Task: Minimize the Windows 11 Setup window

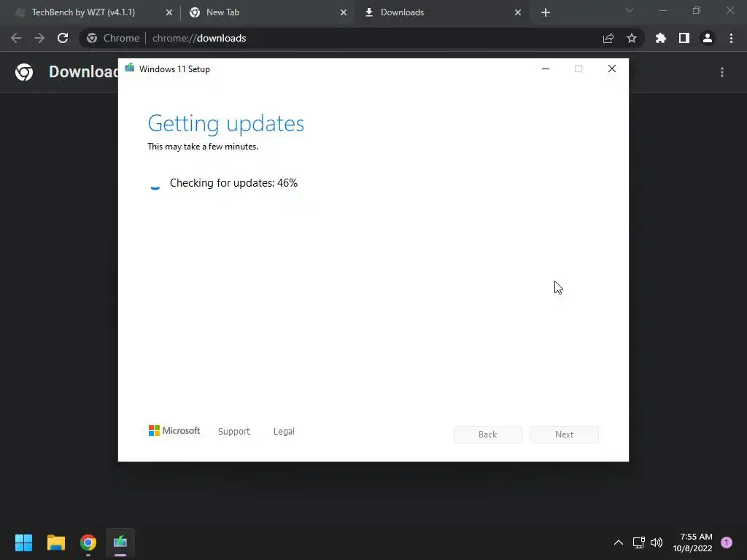Action: [x=546, y=69]
